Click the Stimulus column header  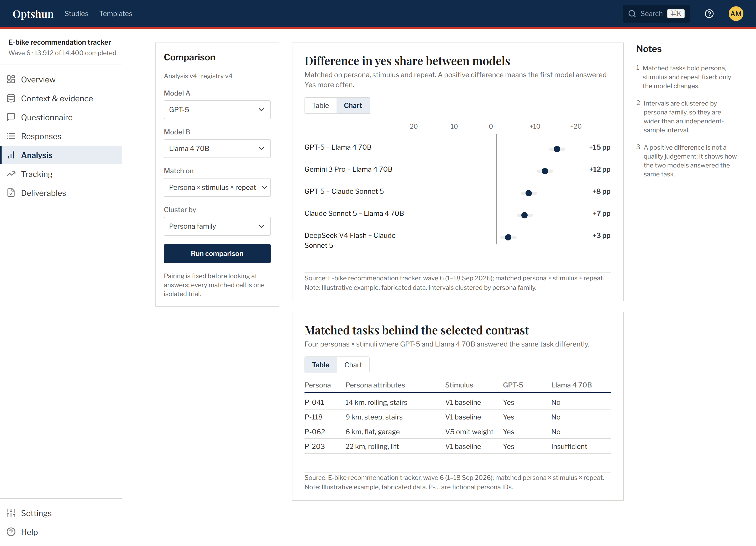coord(459,385)
